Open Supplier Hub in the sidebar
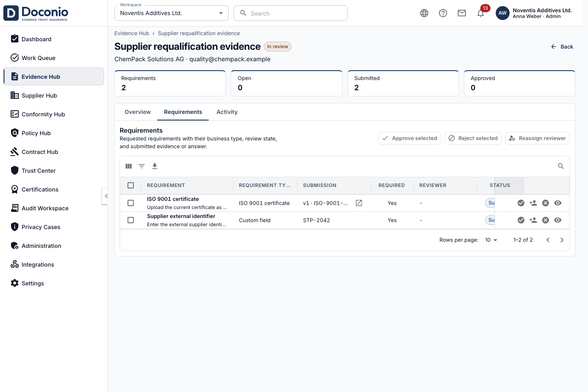This screenshot has width=588, height=392. pyautogui.click(x=54, y=96)
